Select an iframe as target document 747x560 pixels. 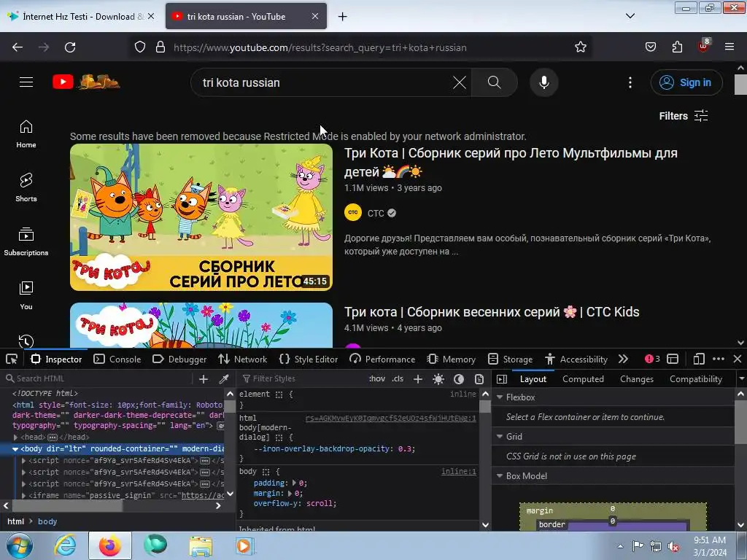(x=673, y=359)
